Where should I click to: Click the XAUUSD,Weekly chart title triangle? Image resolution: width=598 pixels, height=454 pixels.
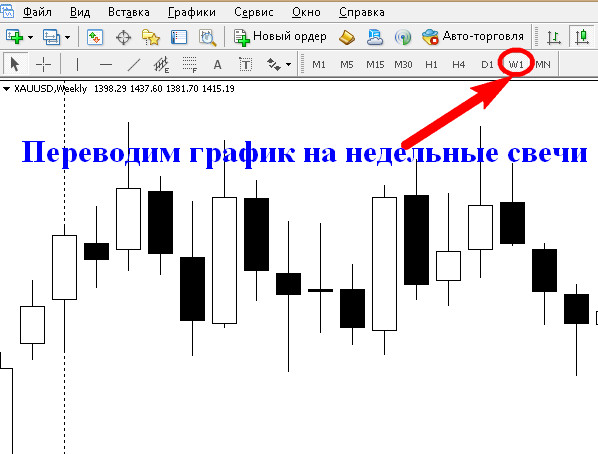[6, 89]
